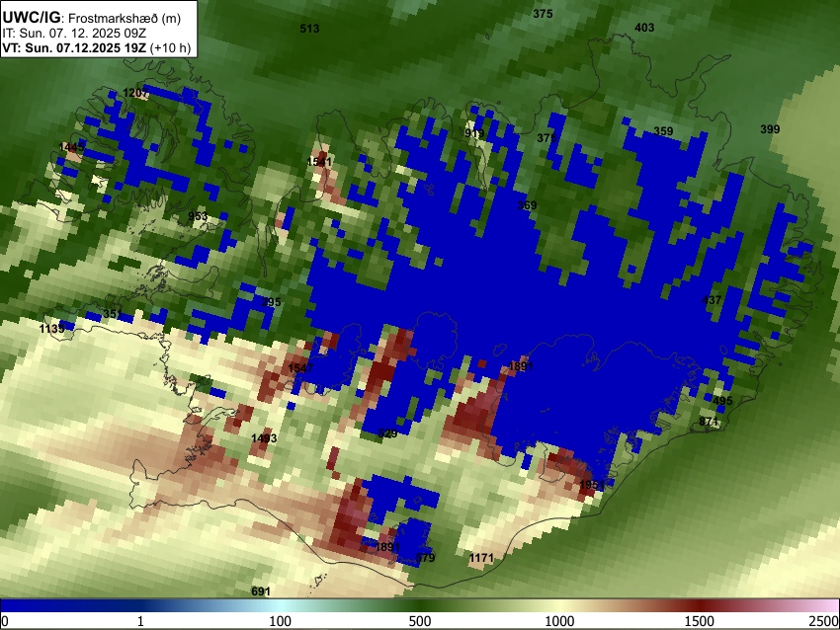The image size is (840, 630).
Task: Click the 1493 map value
Action: click(x=264, y=438)
